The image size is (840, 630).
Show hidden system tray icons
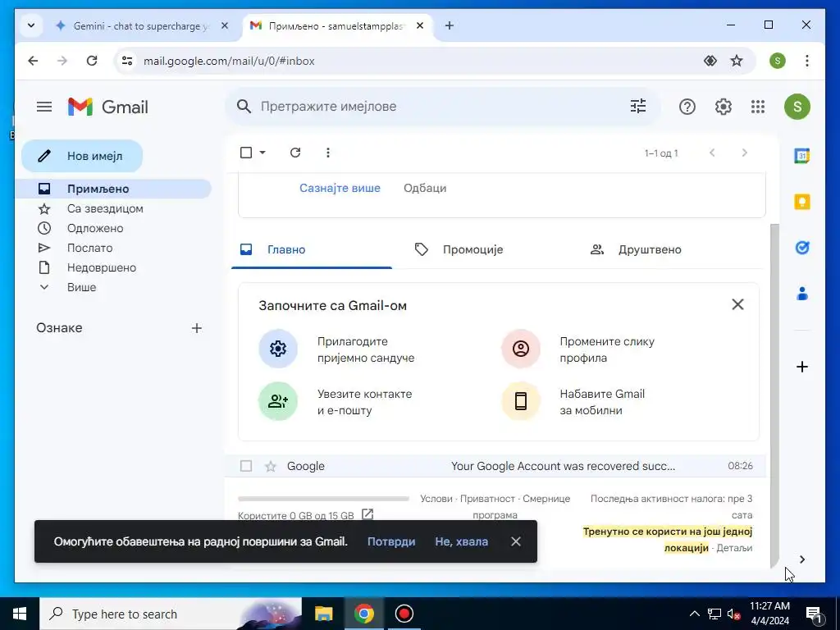(x=694, y=614)
